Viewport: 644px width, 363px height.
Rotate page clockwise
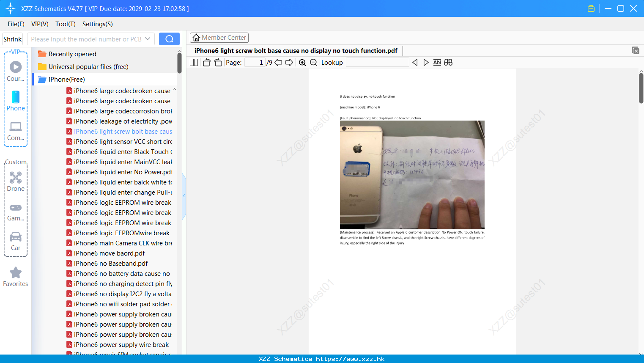218,62
